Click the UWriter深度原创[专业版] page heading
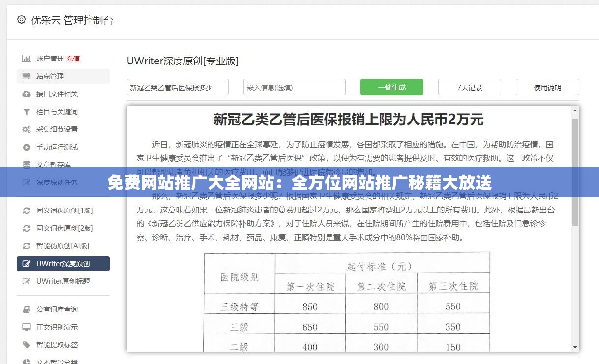The height and width of the screenshot is (364, 599). [x=182, y=61]
